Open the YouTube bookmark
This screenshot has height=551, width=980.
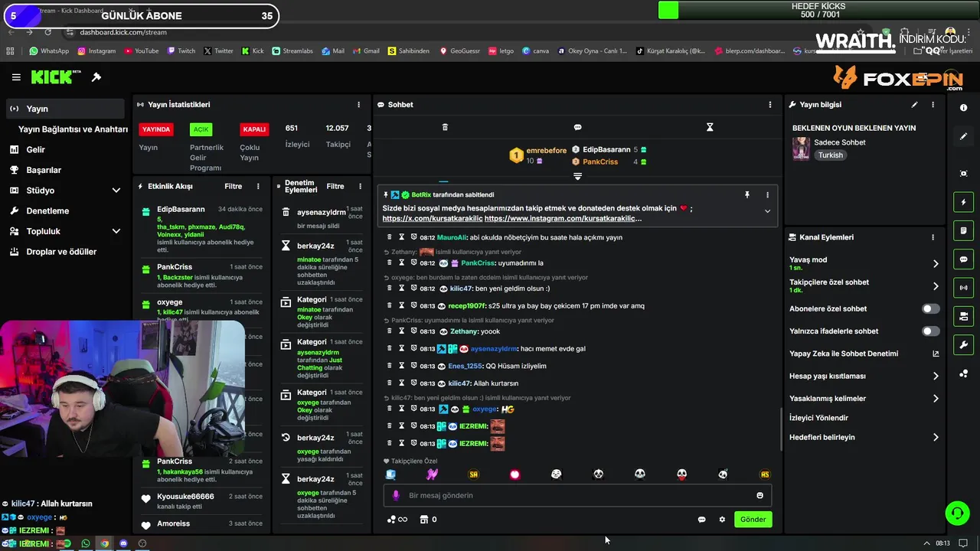(140, 51)
